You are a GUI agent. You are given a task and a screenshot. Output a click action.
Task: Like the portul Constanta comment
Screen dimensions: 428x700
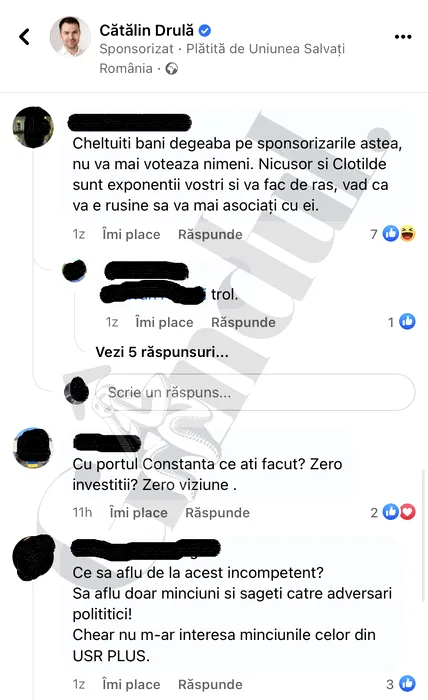138,512
